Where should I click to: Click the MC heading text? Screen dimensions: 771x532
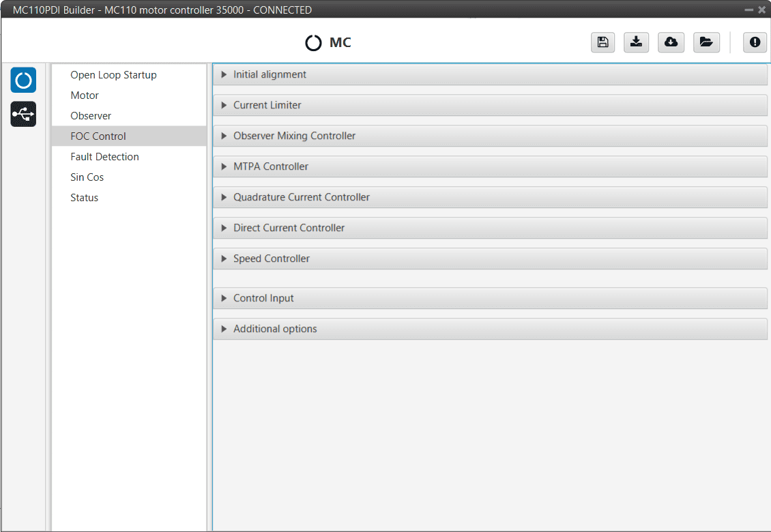click(x=340, y=43)
